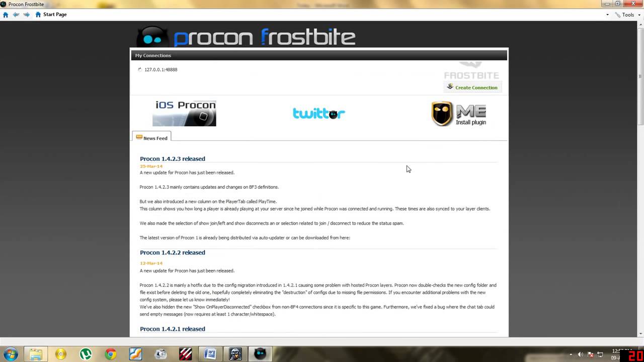Click the Create Connection download icon

pyautogui.click(x=450, y=86)
